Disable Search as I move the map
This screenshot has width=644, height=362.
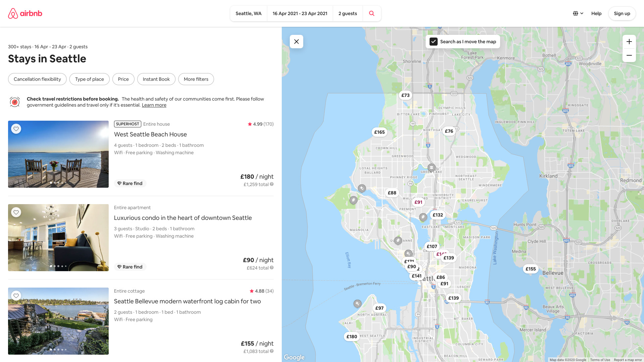[433, 42]
